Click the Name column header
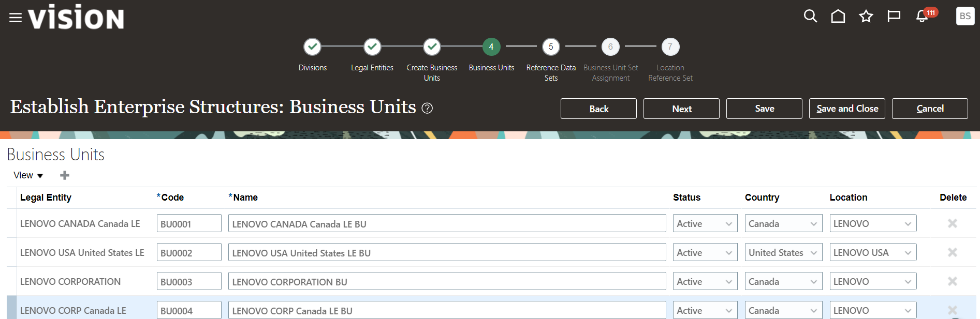 245,198
